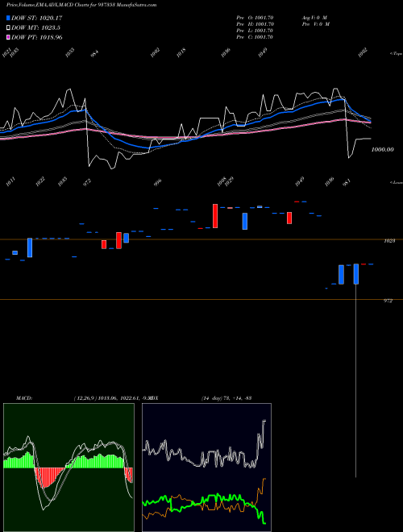
Task: Click the Pre H: 1001.70 value
Action: [255, 24]
